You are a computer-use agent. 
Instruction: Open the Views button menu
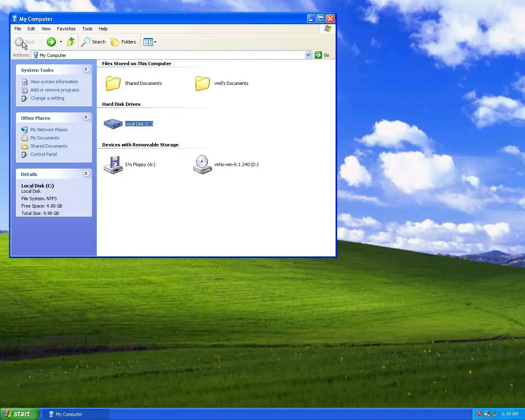[150, 42]
